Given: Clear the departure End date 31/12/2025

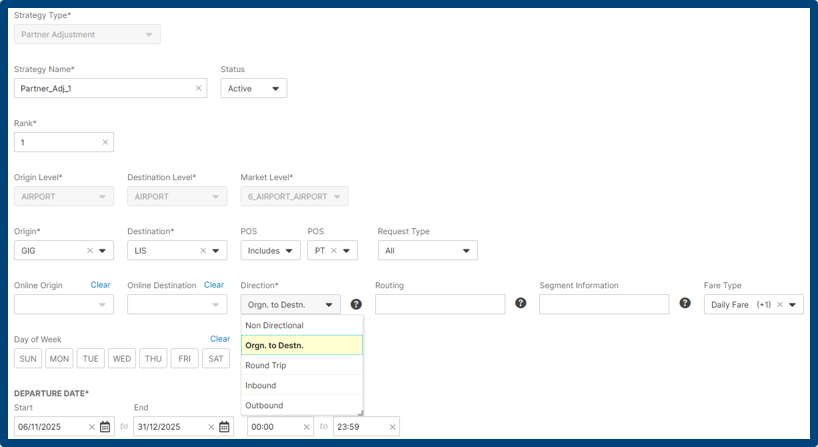Looking at the screenshot, I should pos(211,427).
